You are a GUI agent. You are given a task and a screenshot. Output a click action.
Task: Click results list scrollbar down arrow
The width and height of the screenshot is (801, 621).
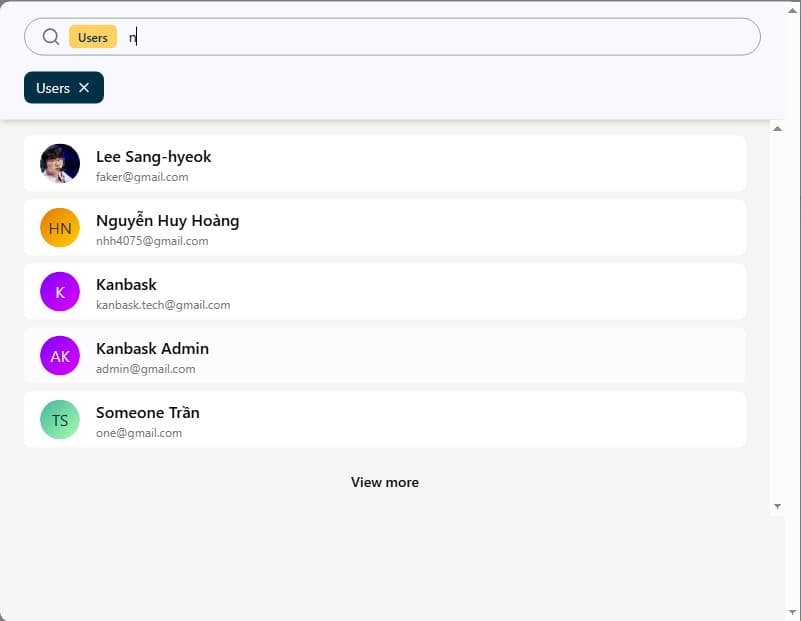click(x=777, y=507)
